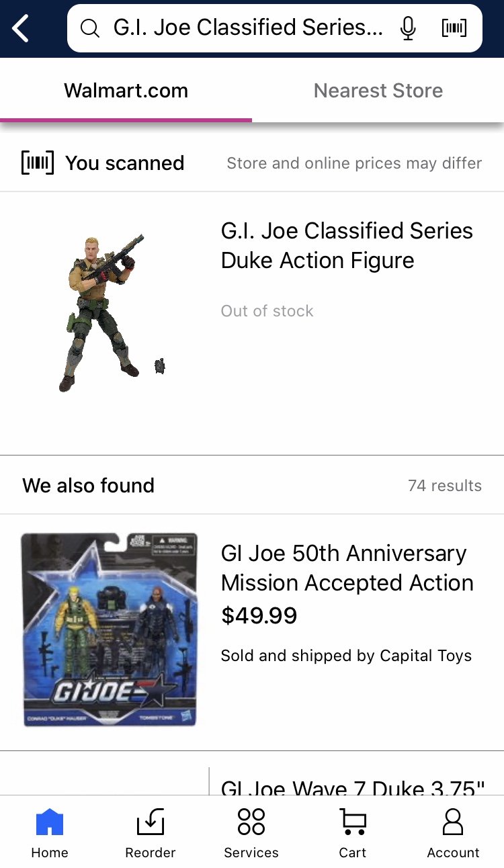This screenshot has height=868, width=504.
Task: Open GI Joe Wave 7 Duke listing
Action: pyautogui.click(x=353, y=787)
